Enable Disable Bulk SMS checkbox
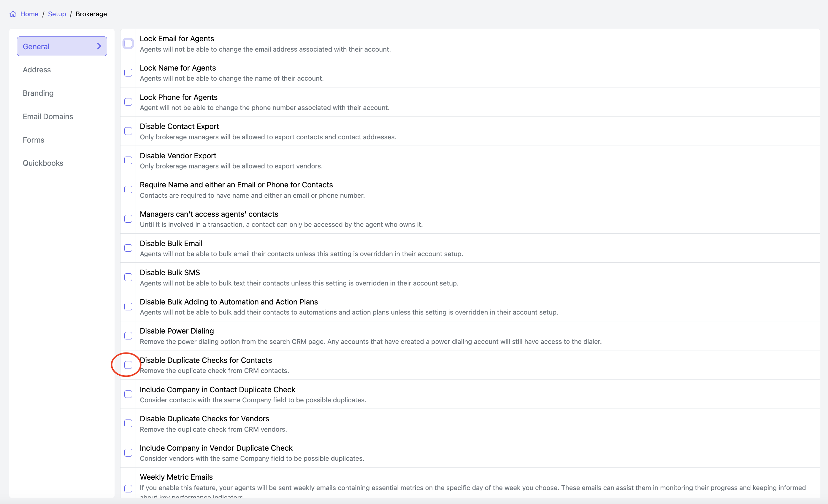Image resolution: width=828 pixels, height=504 pixels. click(128, 277)
